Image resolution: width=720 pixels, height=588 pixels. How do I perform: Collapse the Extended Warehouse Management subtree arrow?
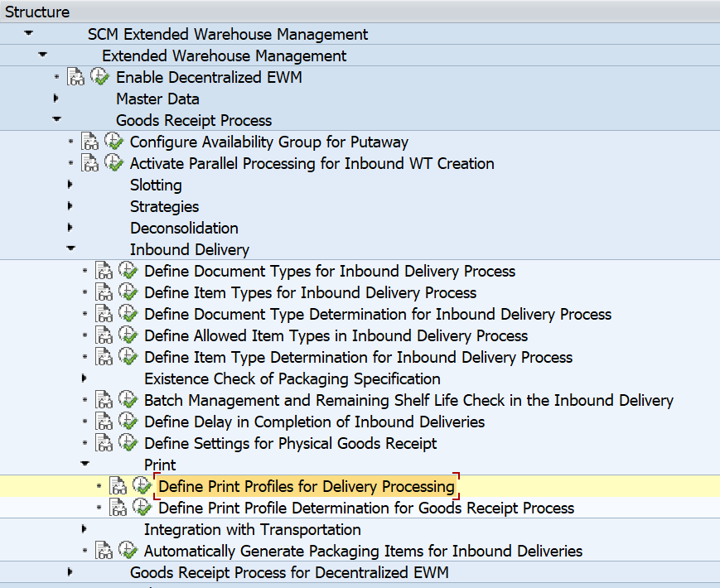coord(43,55)
